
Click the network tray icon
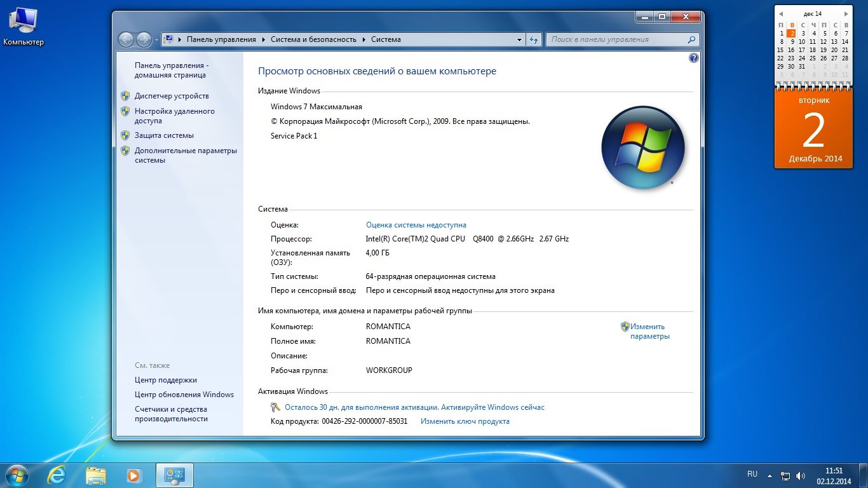[x=785, y=475]
